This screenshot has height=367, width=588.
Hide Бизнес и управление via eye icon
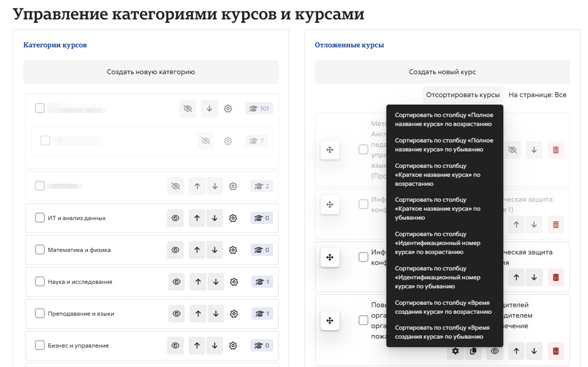coord(175,346)
